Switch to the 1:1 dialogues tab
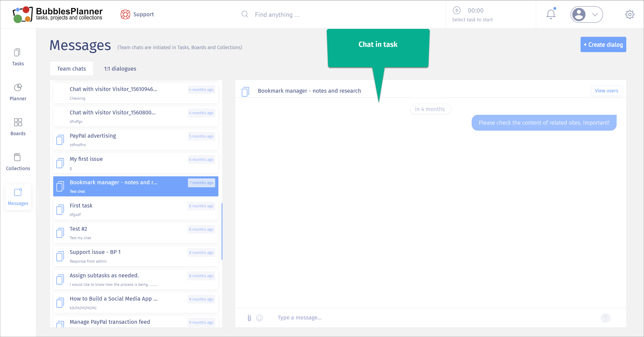 120,69
